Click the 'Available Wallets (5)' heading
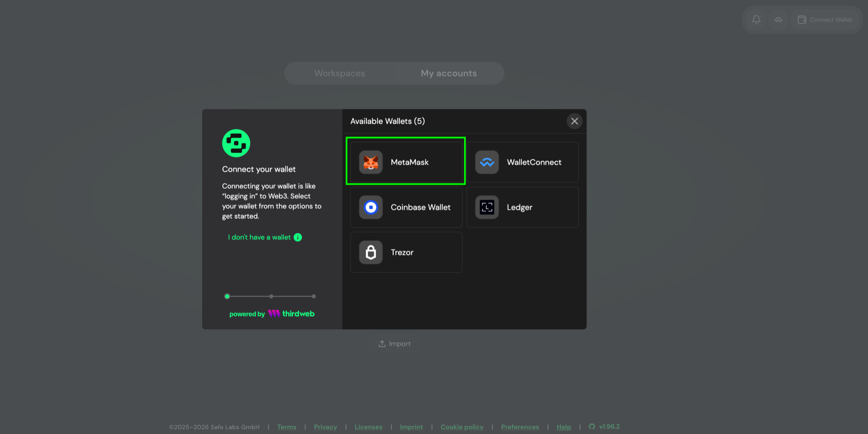This screenshot has width=868, height=434. 387,121
